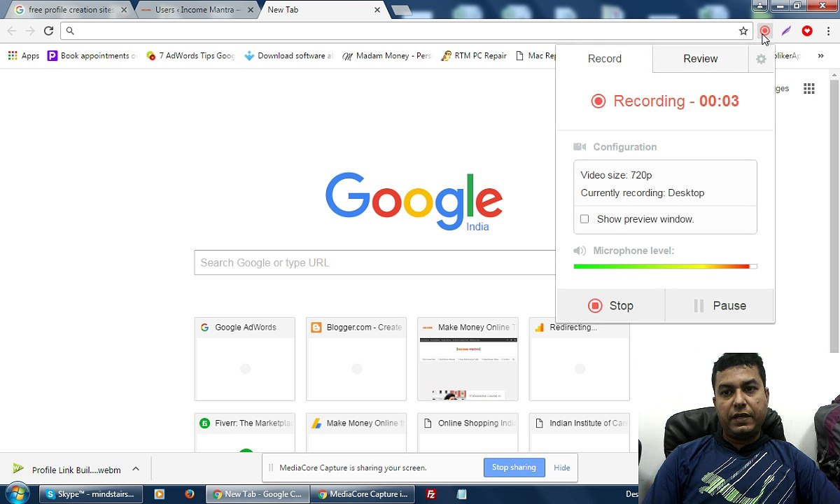Viewport: 840px width, 504px height.
Task: Open the Online Shopping India thumbnail
Action: tap(468, 433)
